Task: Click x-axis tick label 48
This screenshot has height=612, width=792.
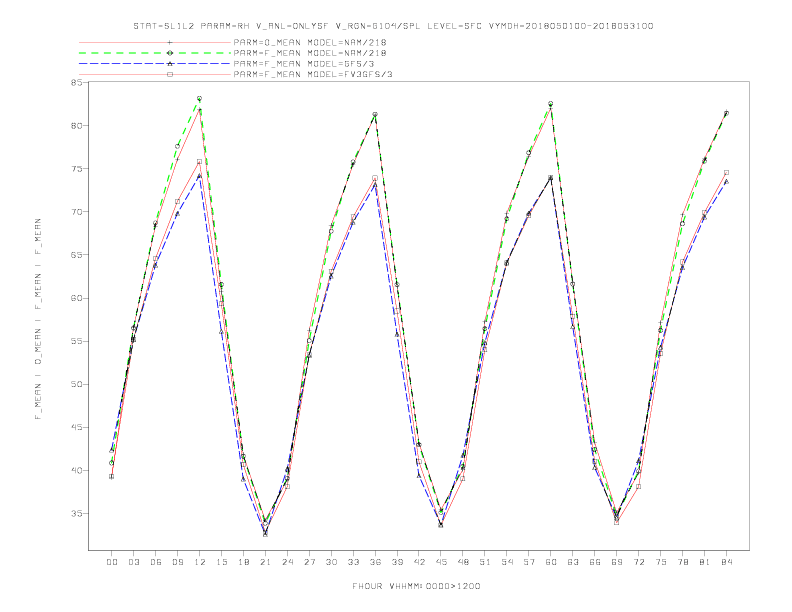Action: pyautogui.click(x=463, y=562)
